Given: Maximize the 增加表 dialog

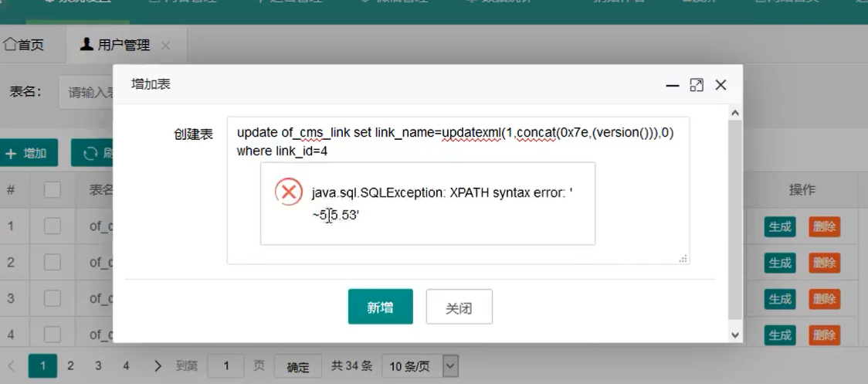Looking at the screenshot, I should click(x=697, y=85).
